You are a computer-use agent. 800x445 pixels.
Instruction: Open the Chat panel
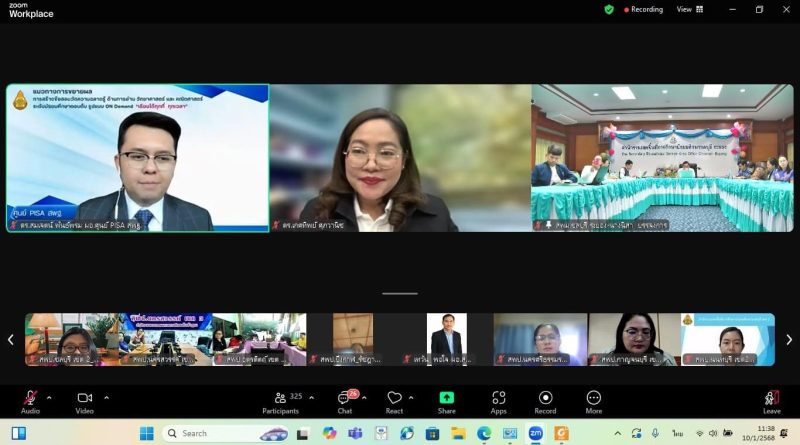(344, 399)
